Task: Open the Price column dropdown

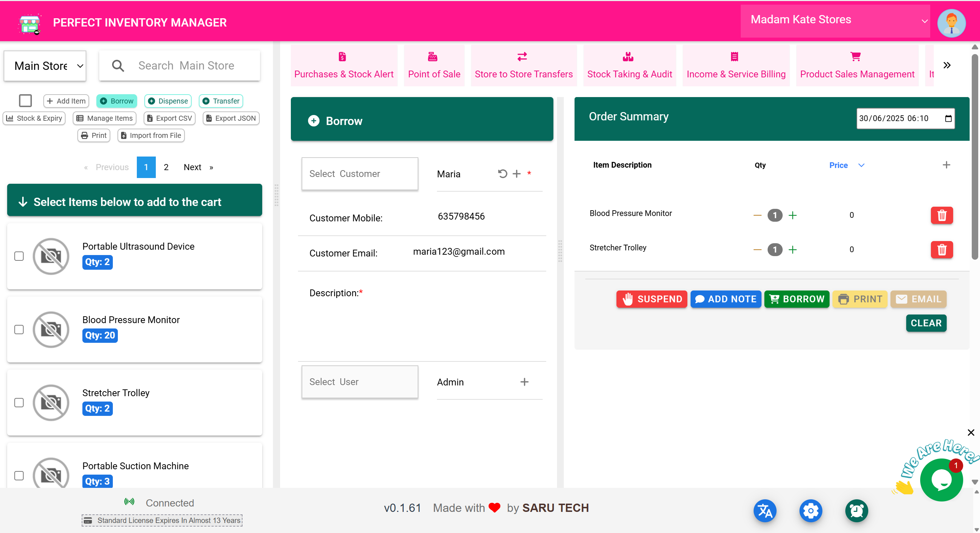Action: (x=861, y=165)
